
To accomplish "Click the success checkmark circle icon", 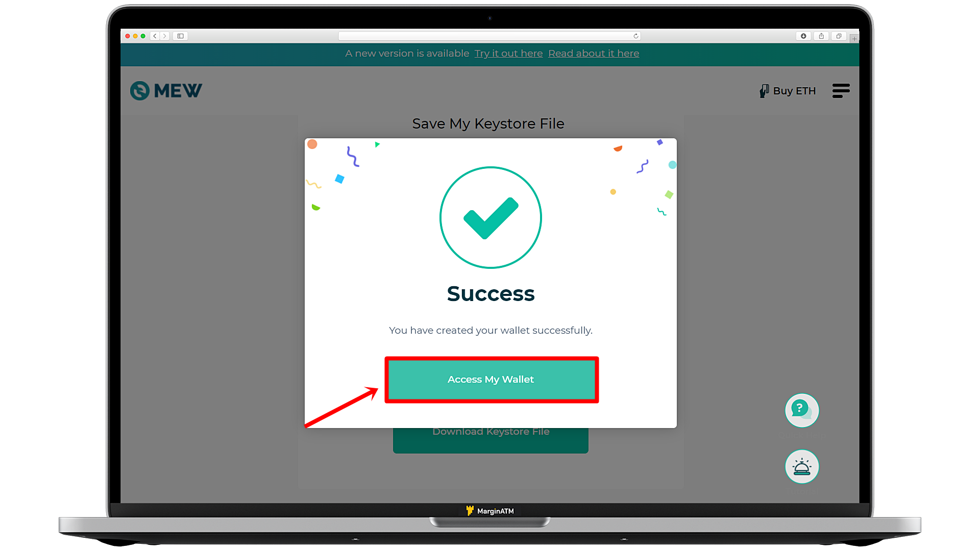I will [x=490, y=217].
